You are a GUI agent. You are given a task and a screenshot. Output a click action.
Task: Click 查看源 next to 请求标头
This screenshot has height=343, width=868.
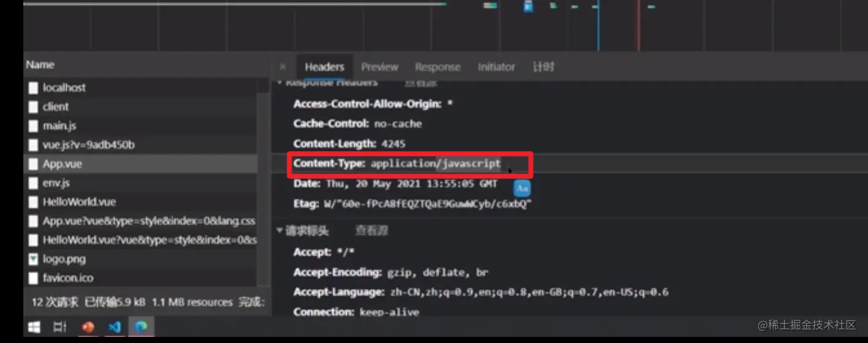tap(372, 231)
